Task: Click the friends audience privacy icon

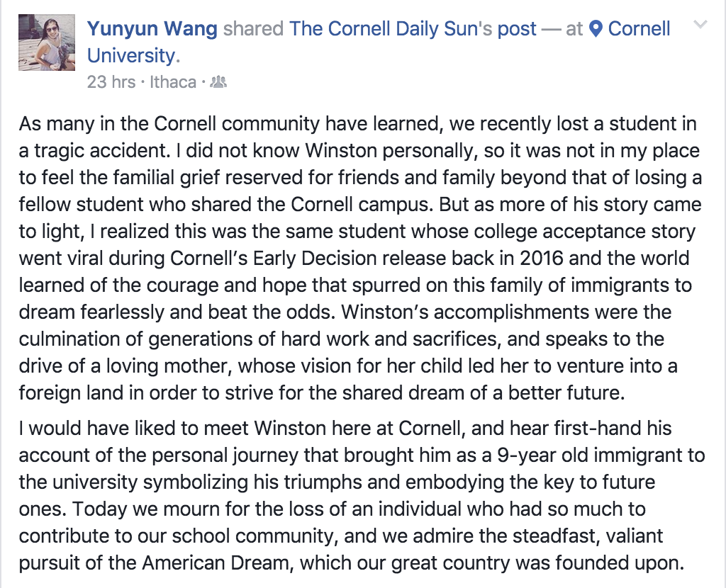Action: pos(218,82)
